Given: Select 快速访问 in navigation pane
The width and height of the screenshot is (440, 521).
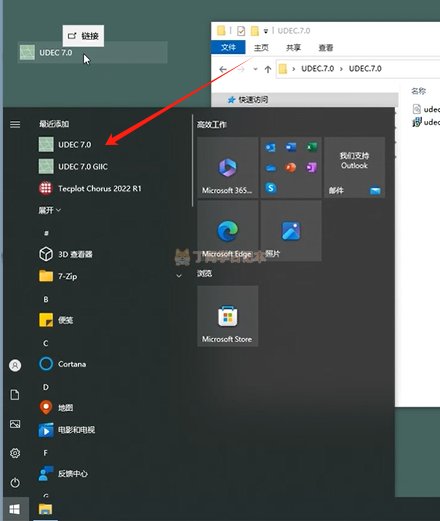Looking at the screenshot, I should click(x=248, y=99).
